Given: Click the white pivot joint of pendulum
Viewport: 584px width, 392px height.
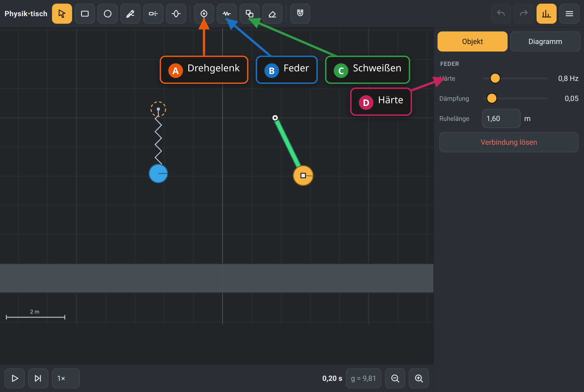Looking at the screenshot, I should coord(275,118).
